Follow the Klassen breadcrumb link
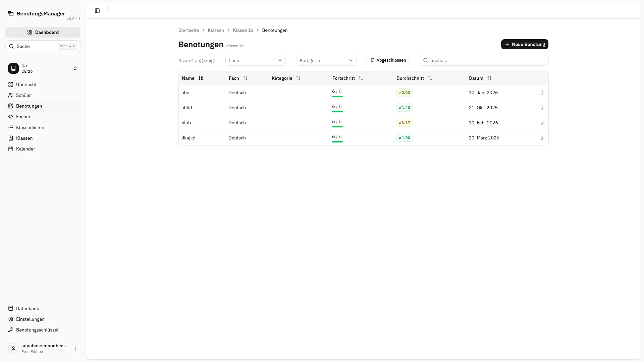The width and height of the screenshot is (644, 362). tap(216, 30)
